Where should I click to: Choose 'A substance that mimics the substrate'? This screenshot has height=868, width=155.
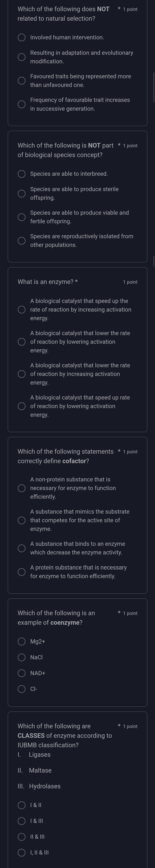[22, 520]
